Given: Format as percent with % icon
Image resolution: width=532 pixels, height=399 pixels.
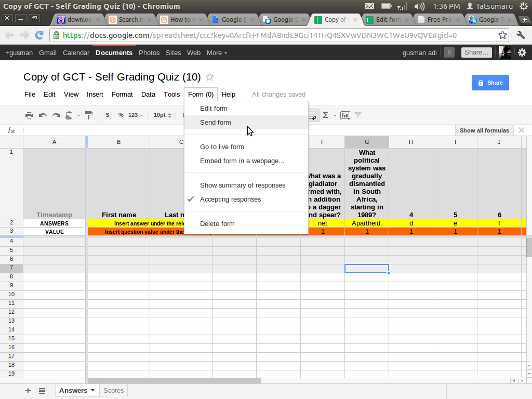Looking at the screenshot, I should click(x=121, y=115).
